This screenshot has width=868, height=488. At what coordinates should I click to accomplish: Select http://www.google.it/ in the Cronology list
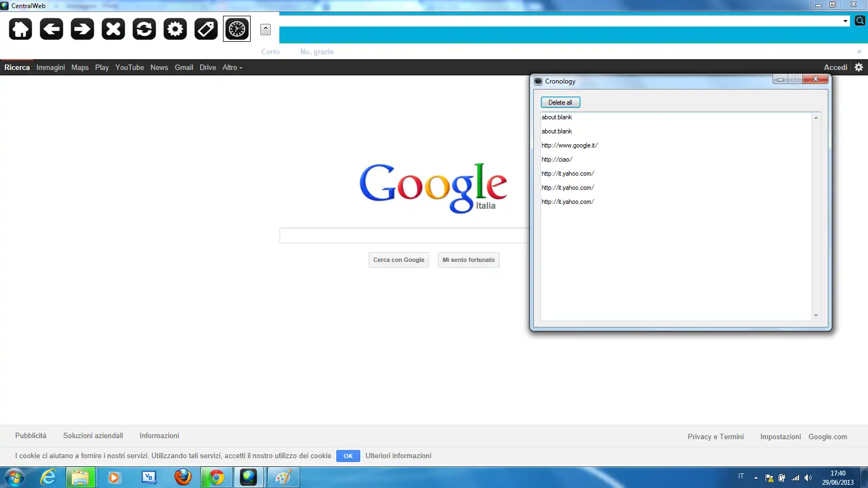tap(570, 145)
